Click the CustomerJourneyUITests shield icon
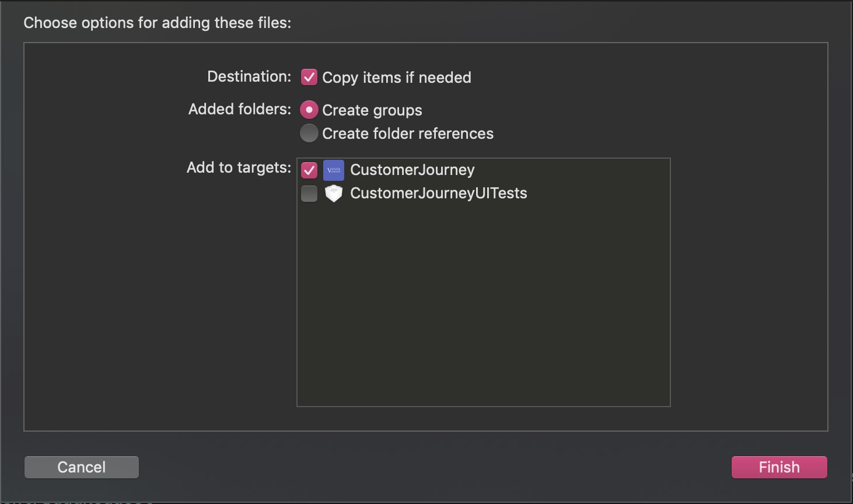 (334, 193)
